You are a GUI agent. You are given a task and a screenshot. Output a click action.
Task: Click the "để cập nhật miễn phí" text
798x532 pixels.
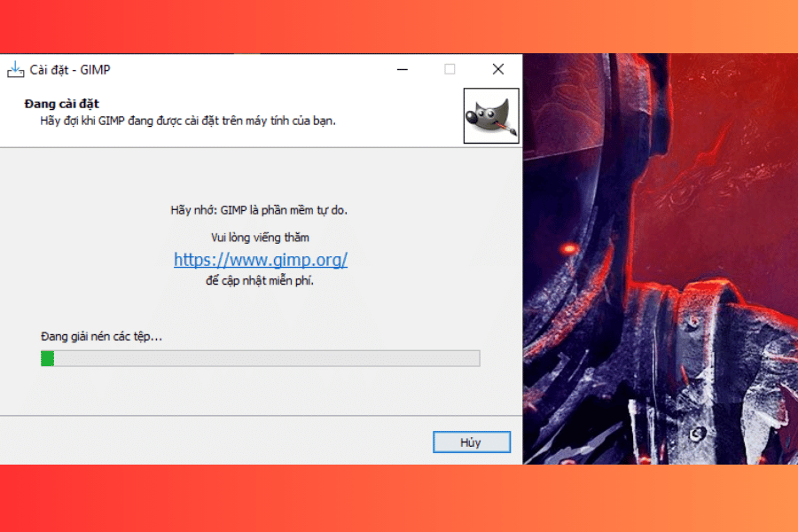tap(260, 281)
